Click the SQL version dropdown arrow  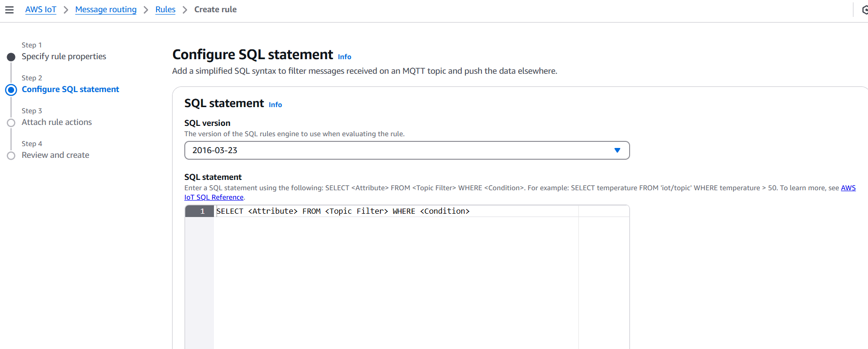click(x=617, y=150)
